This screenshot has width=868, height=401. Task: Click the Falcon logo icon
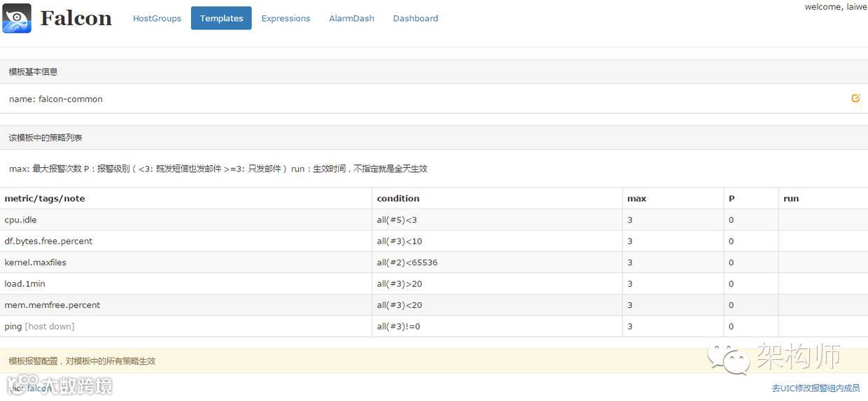pos(17,18)
